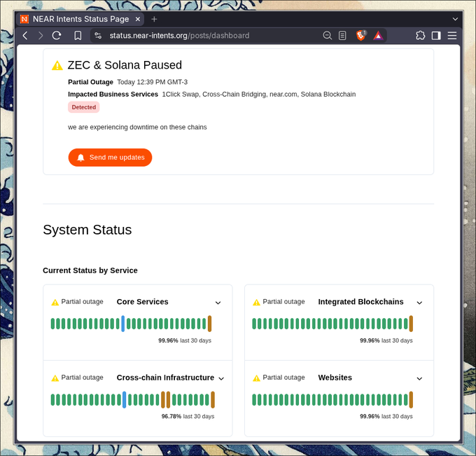Click the System Status heading
Screen dimensions: 476x456
point(87,230)
